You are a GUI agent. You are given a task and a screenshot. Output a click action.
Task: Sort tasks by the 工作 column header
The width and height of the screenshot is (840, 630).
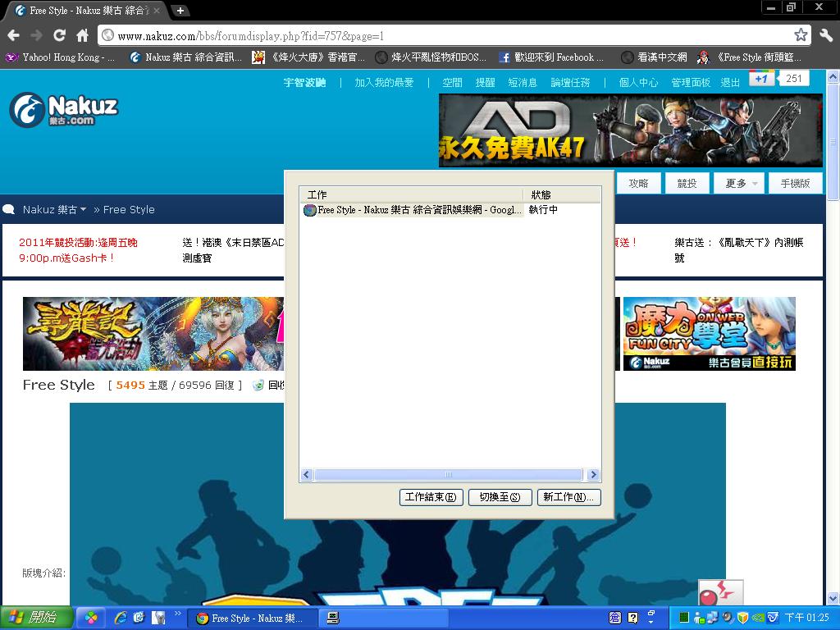click(x=411, y=194)
